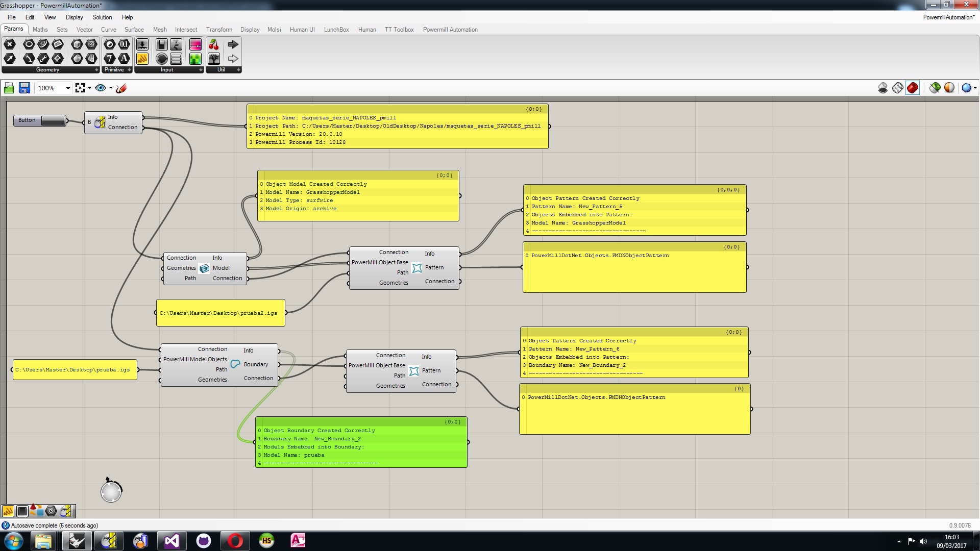Toggle preview off with the green slashed icon

pyautogui.click(x=935, y=88)
